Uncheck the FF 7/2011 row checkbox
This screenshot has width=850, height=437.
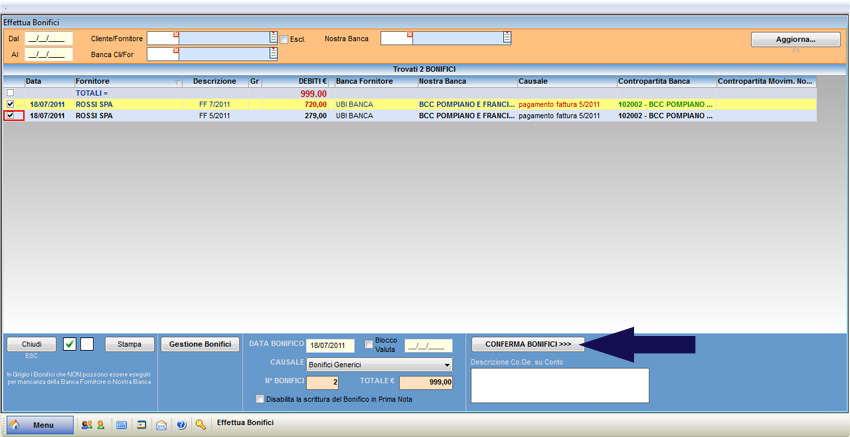[10, 104]
